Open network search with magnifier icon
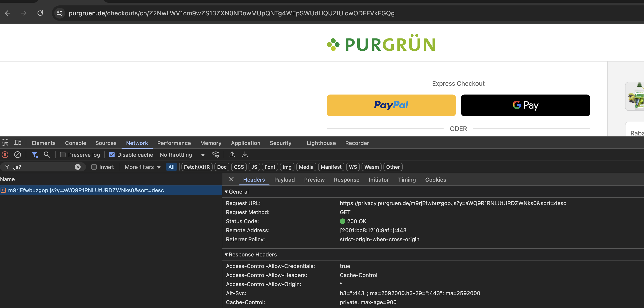Image resolution: width=644 pixels, height=308 pixels. coord(47,155)
